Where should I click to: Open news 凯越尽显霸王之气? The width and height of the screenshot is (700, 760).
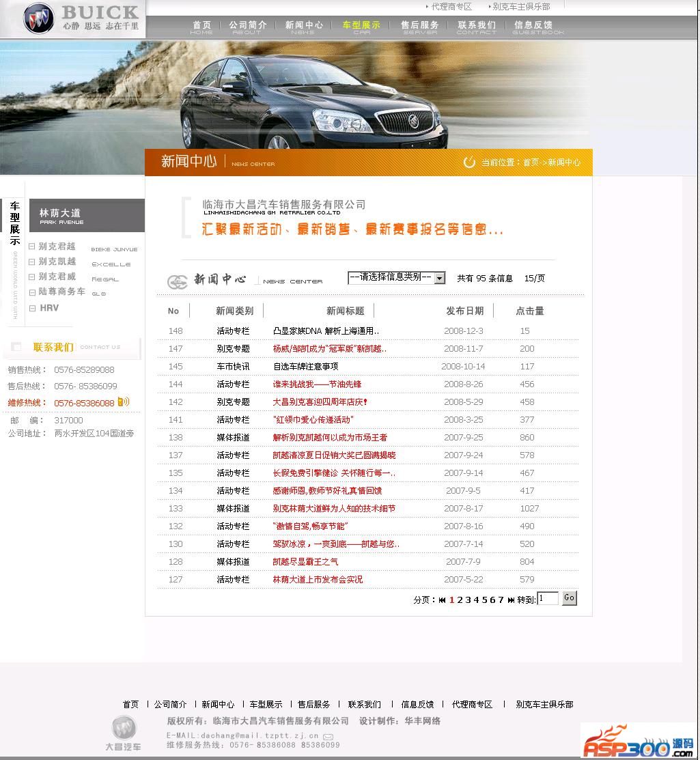[305, 562]
